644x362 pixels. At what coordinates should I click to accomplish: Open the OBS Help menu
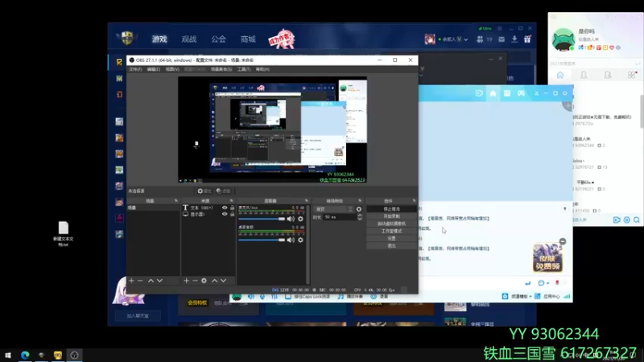coord(263,69)
